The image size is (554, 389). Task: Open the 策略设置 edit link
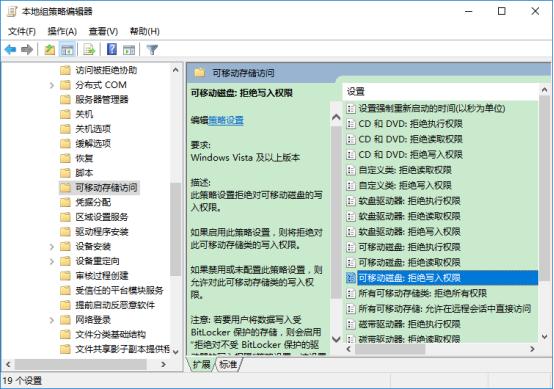point(226,120)
